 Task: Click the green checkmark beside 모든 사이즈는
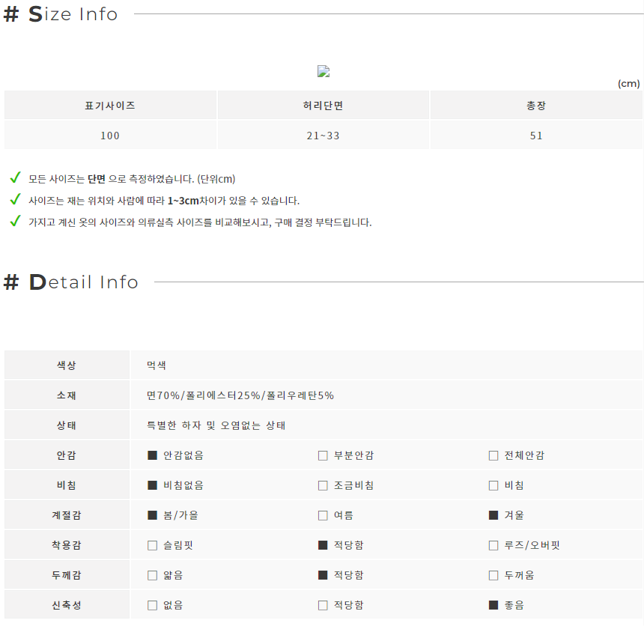pyautogui.click(x=15, y=177)
